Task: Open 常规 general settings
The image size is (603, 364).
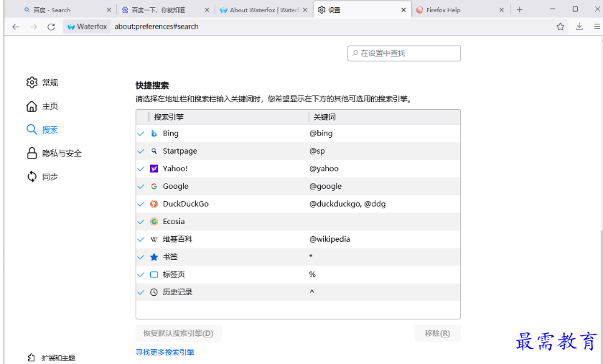Action: pos(42,83)
